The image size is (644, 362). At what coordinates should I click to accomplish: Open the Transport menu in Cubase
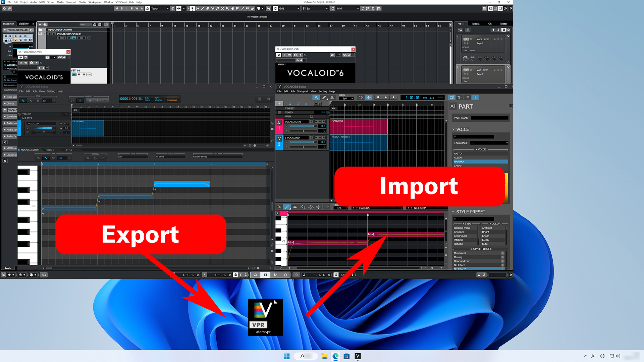(71, 2)
